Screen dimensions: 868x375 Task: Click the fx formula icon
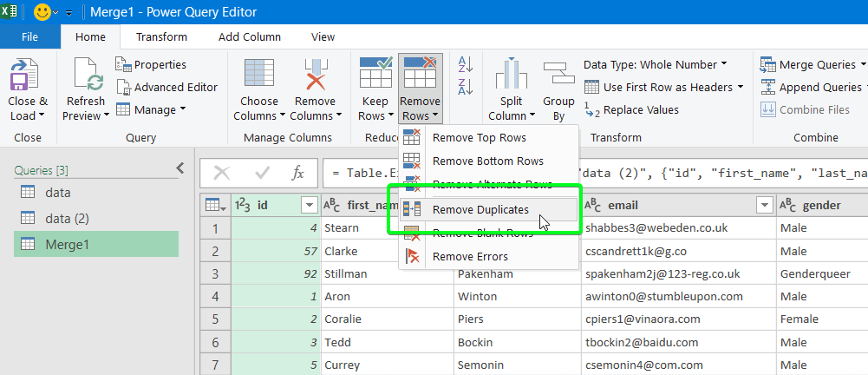297,174
